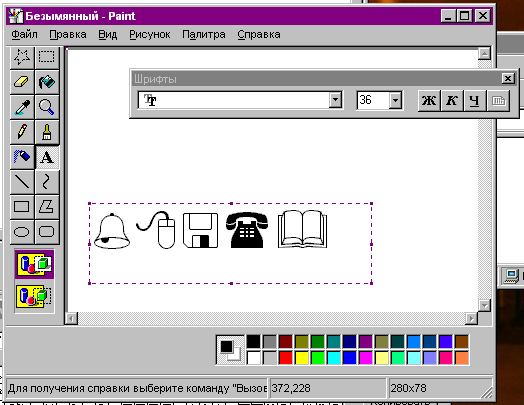Click the status bar coordinates '372,228'

tap(291, 388)
